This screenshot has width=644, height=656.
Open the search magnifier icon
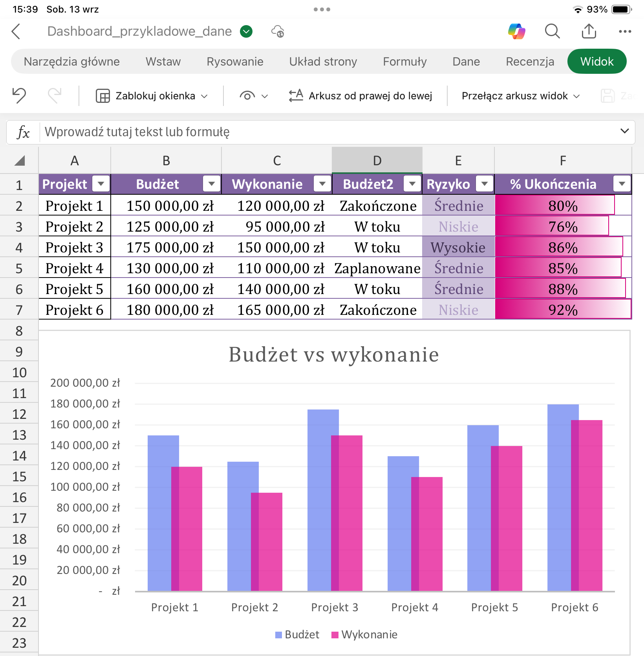[x=552, y=31]
